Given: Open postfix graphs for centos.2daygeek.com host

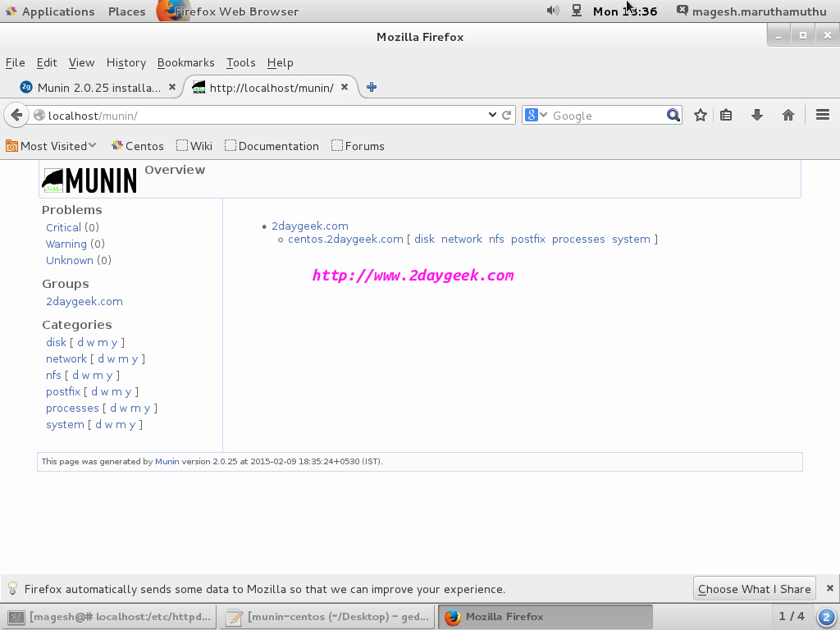Looking at the screenshot, I should click(x=528, y=239).
